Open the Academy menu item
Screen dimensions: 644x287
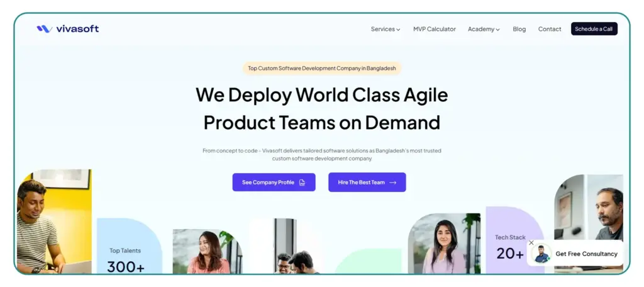480,29
